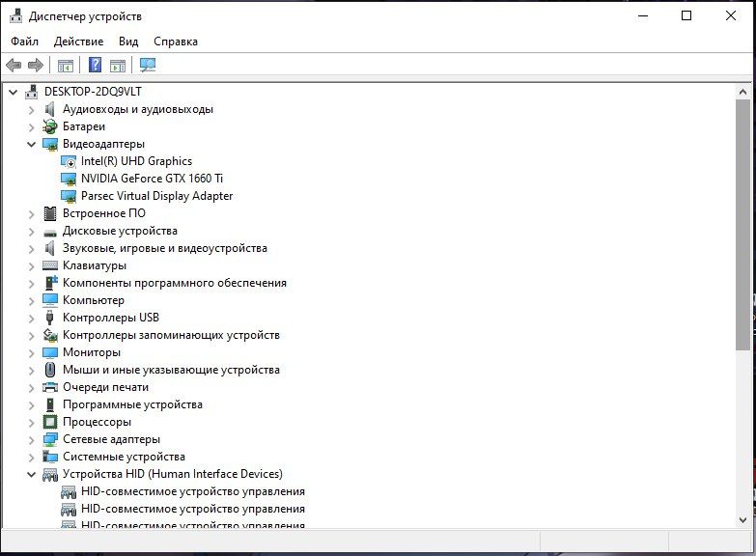This screenshot has width=756, height=556.
Task: Click the Parsec Virtual Display Adapter icon
Action: point(69,196)
